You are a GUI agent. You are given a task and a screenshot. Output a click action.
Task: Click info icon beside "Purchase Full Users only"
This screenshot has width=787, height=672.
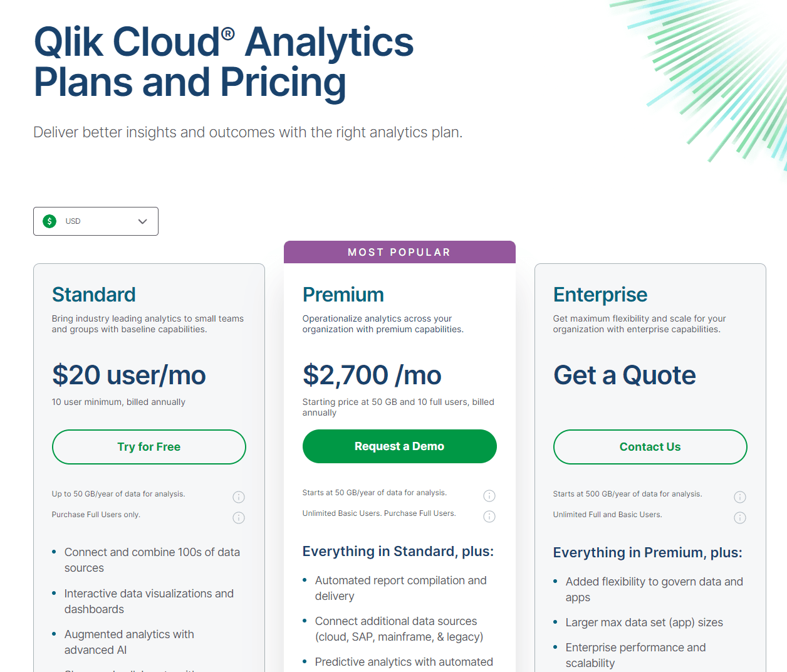pyautogui.click(x=239, y=517)
